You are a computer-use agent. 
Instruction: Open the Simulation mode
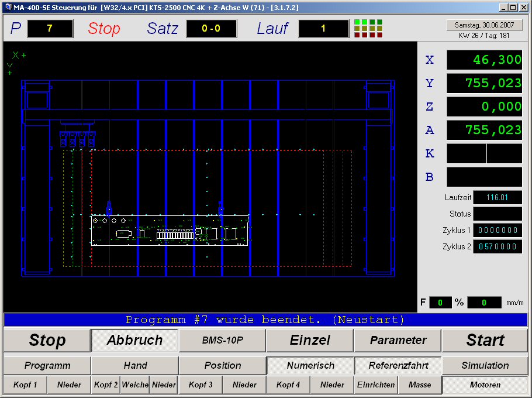coord(485,365)
